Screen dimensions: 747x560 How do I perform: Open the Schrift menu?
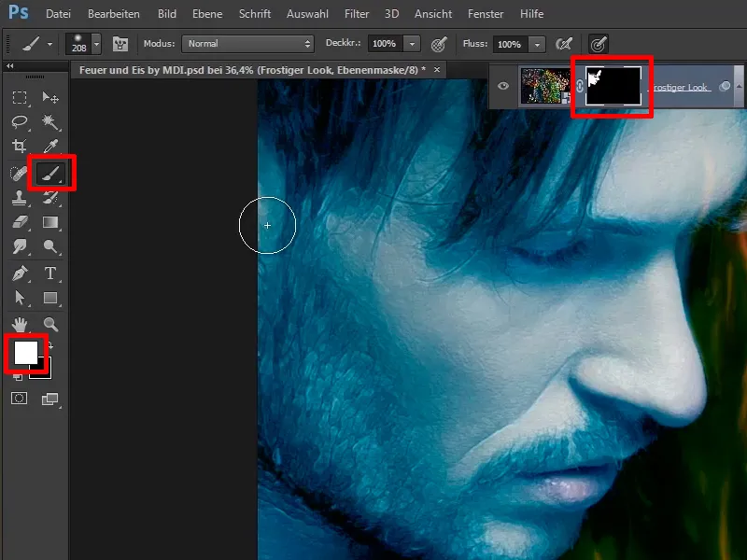pos(255,14)
